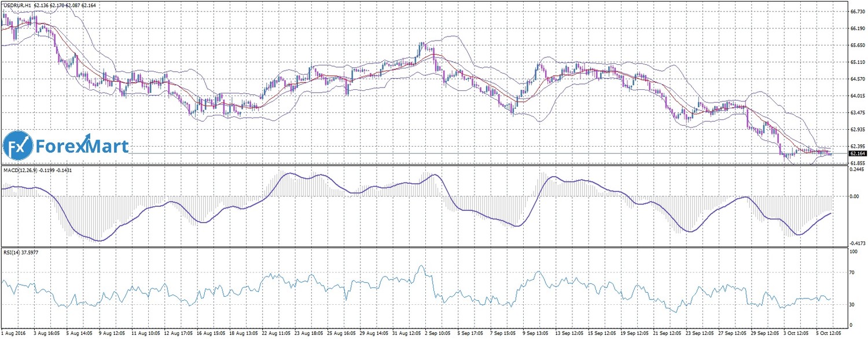Viewport: 868px width, 339px height.
Task: Click the MACD -0.4173 scale label
Action: tap(856, 244)
